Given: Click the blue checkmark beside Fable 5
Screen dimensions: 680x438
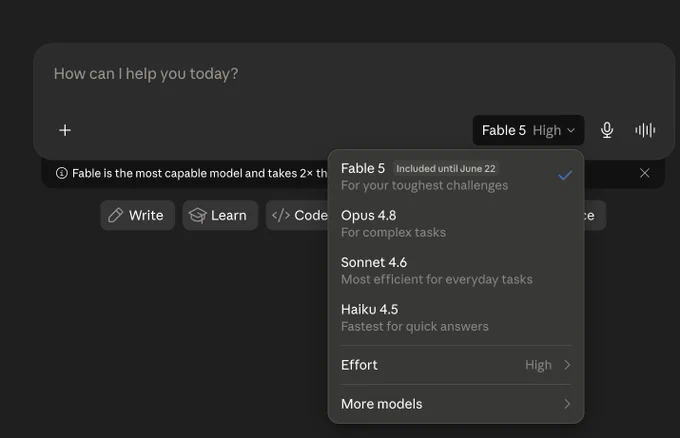Looking at the screenshot, I should click(565, 175).
